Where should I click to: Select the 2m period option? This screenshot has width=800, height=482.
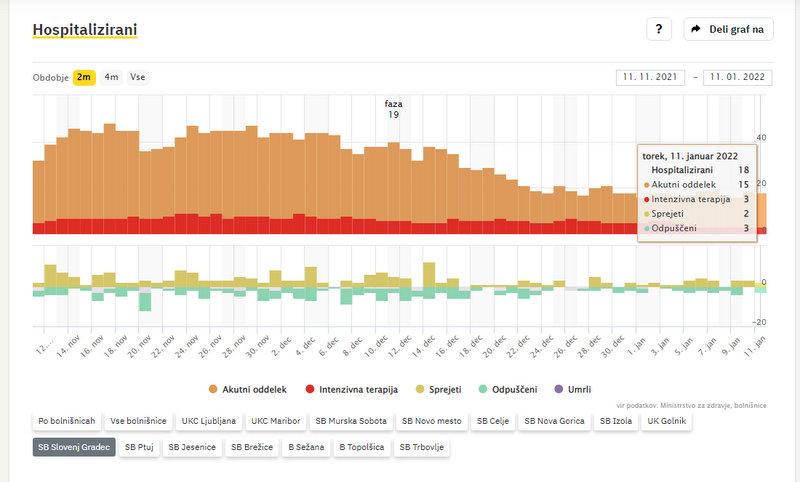click(84, 77)
